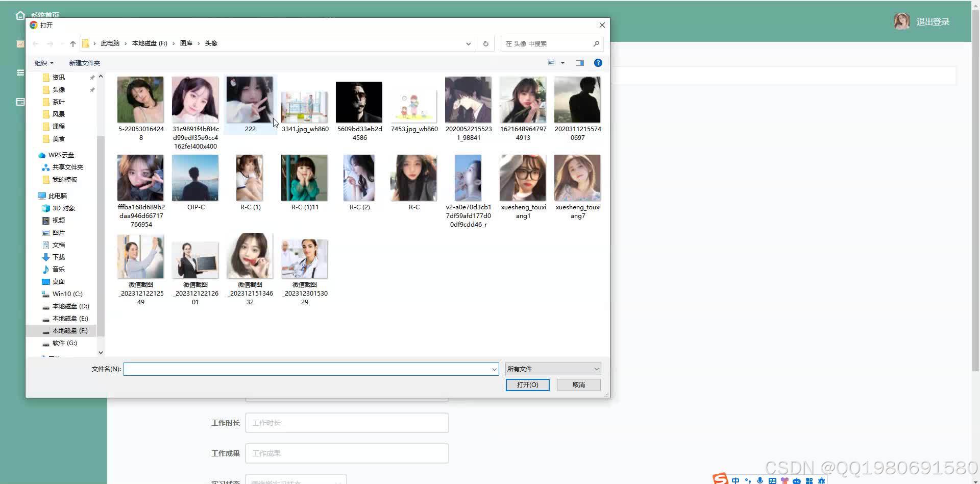The width and height of the screenshot is (980, 484).
Task: Select image 7453.jpg_wh860
Action: [x=414, y=111]
